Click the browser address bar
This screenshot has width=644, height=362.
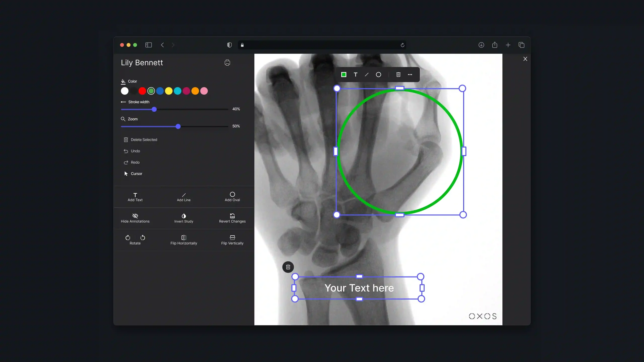322,45
